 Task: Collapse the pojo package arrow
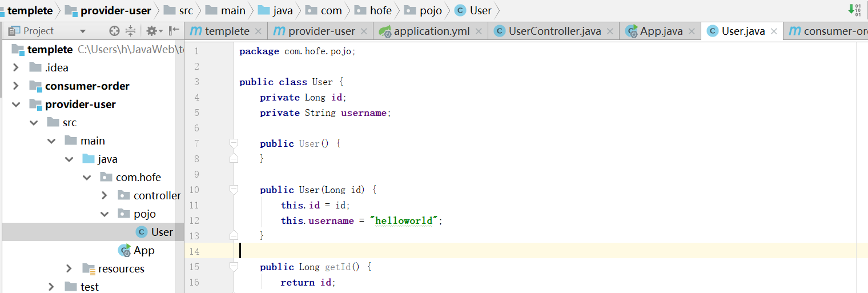tap(105, 214)
